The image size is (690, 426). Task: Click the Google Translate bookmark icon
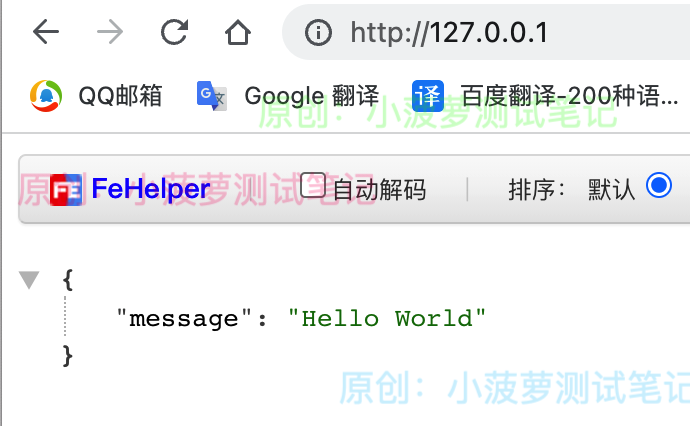click(212, 95)
